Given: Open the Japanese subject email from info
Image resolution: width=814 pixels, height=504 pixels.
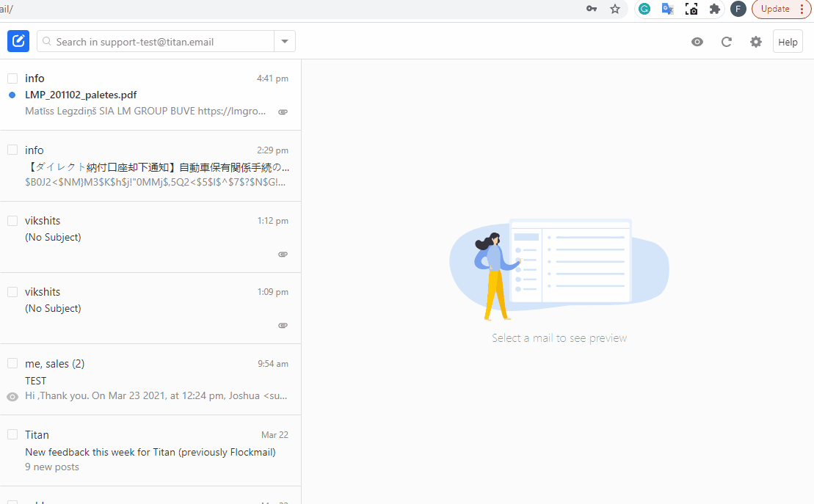Looking at the screenshot, I should (x=157, y=167).
